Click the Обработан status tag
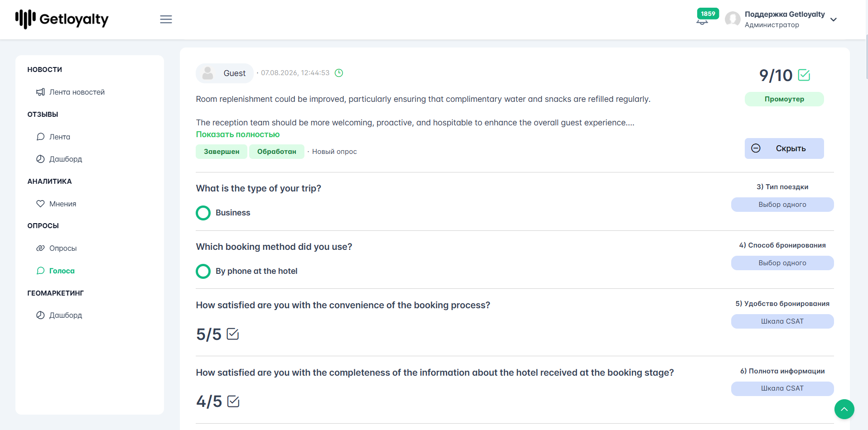Viewport: 868px width, 430px height. 277,152
